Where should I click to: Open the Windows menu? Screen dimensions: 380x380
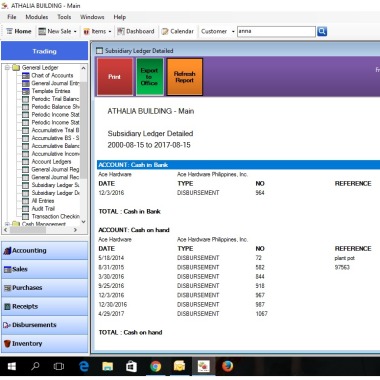pyautogui.click(x=92, y=17)
